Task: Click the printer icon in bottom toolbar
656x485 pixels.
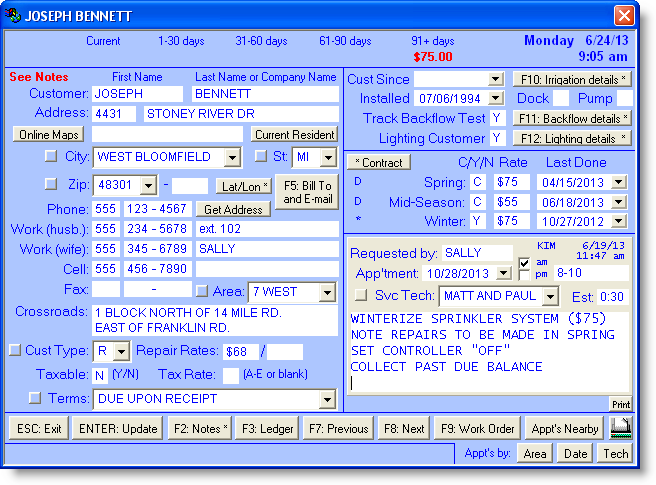Action: pos(622,428)
